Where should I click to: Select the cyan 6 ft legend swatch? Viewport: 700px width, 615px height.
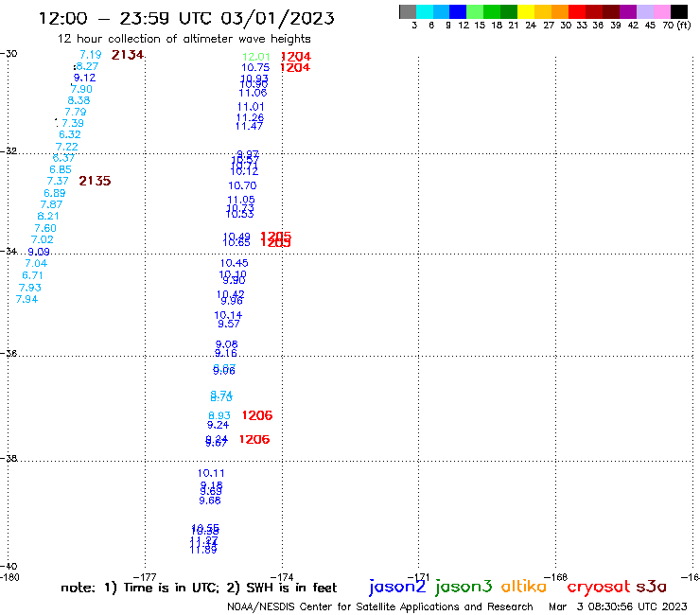(x=425, y=11)
